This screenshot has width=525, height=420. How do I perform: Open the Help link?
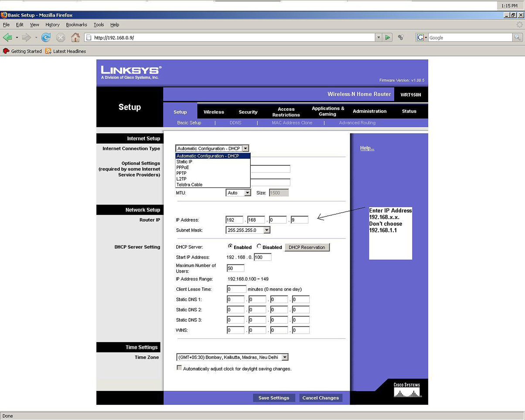click(367, 148)
